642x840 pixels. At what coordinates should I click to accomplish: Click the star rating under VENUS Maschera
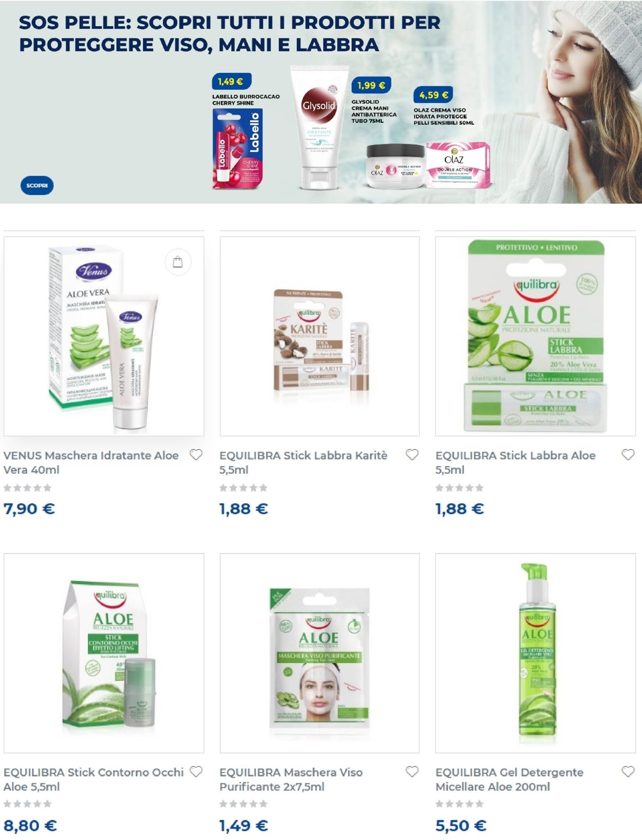click(28, 488)
